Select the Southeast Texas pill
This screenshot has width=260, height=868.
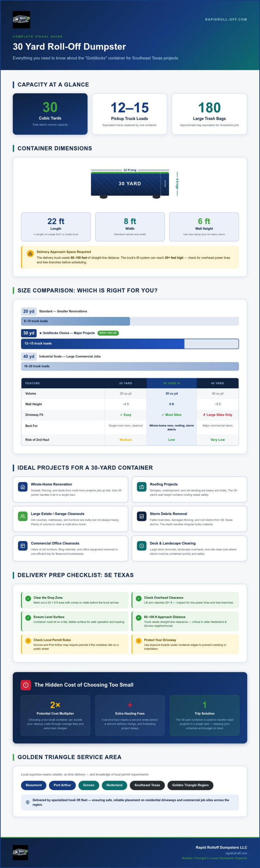[147, 785]
